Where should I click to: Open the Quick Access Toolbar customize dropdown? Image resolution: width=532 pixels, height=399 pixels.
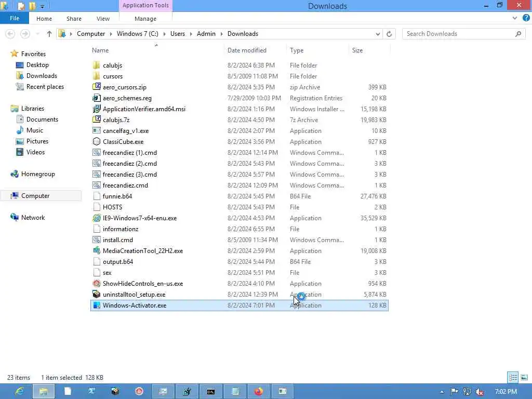pos(43,6)
